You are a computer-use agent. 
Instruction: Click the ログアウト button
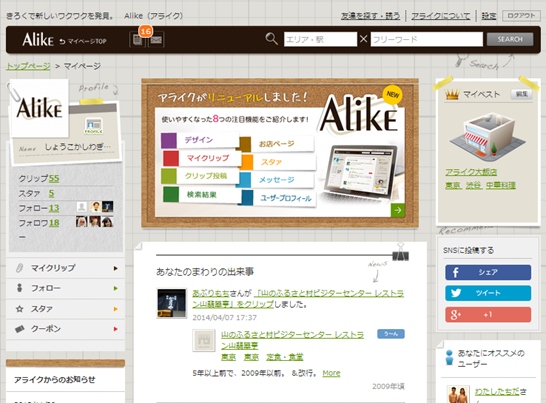(x=521, y=16)
